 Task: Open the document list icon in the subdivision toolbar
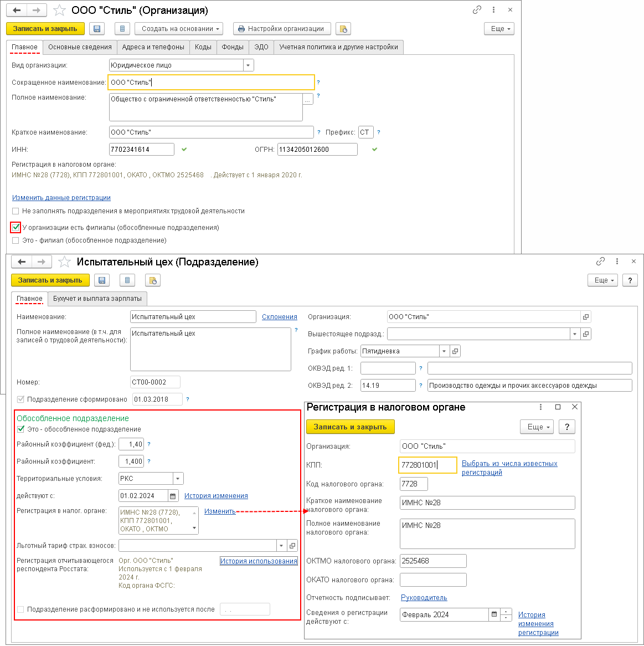click(x=127, y=280)
